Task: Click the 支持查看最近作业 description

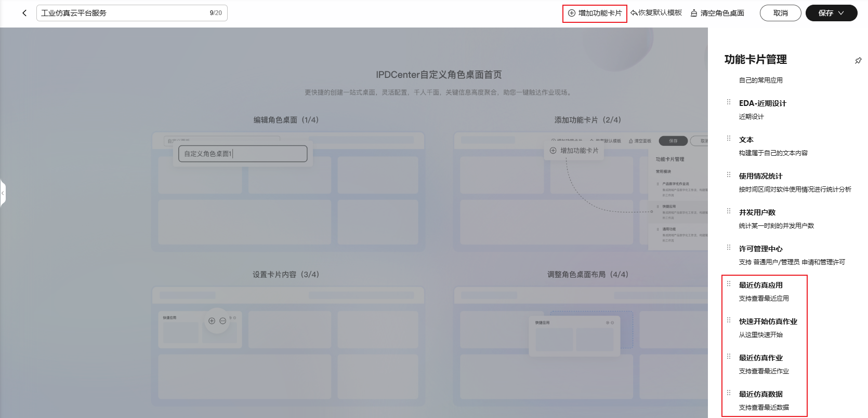Action: coord(764,371)
